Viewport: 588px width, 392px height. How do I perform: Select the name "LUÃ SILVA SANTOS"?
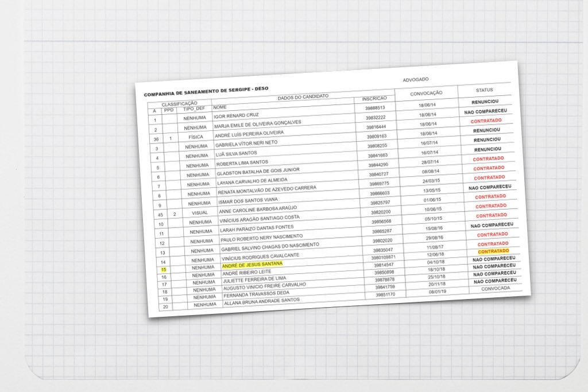pos(236,154)
